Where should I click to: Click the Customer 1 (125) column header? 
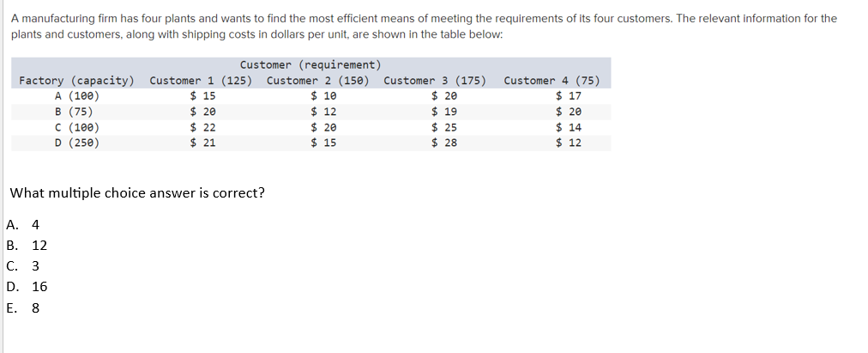(201, 81)
